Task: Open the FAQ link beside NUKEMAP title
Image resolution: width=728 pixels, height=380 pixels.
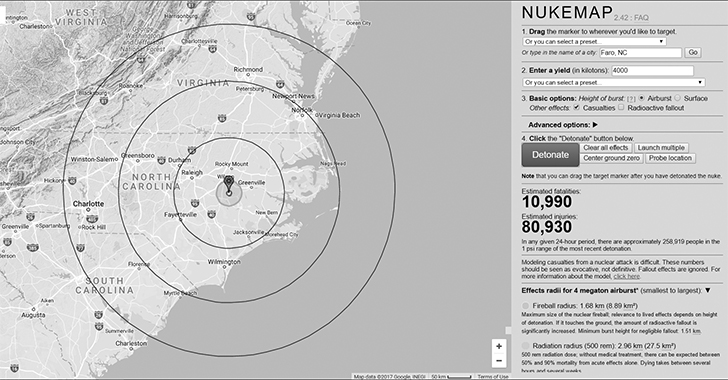Action: [641, 18]
